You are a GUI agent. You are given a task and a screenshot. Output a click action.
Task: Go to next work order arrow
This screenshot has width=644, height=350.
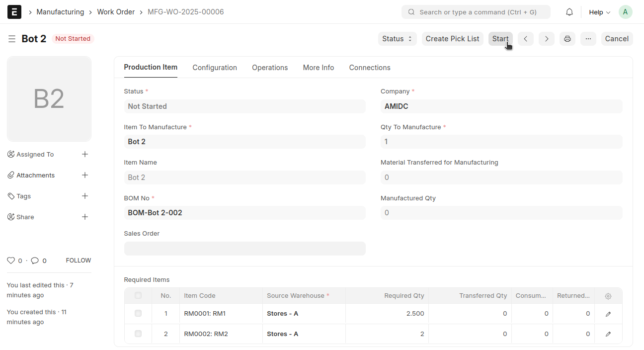[547, 39]
